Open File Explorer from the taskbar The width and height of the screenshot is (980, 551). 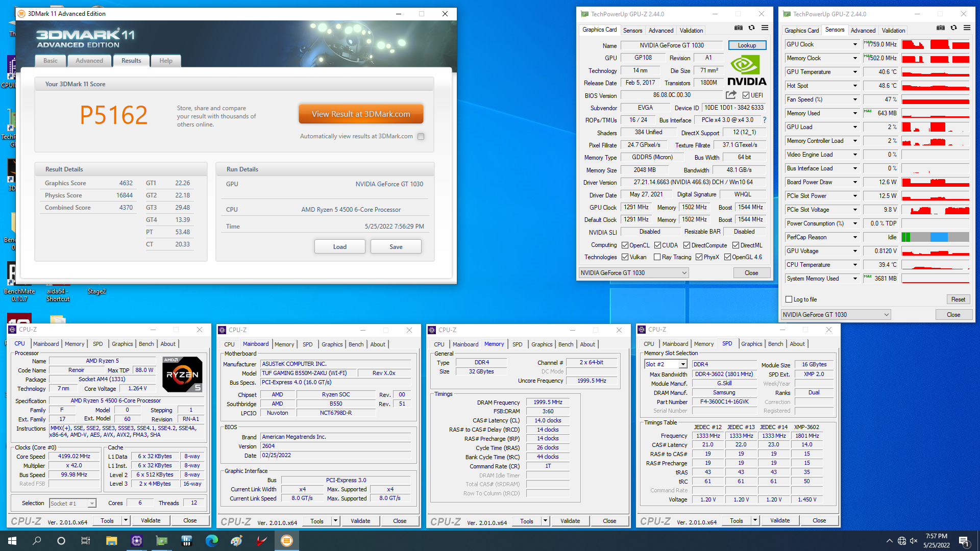pyautogui.click(x=111, y=541)
